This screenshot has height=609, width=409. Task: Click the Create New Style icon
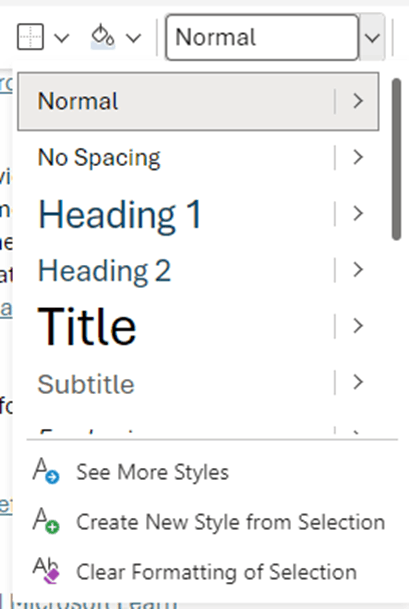[x=46, y=521]
